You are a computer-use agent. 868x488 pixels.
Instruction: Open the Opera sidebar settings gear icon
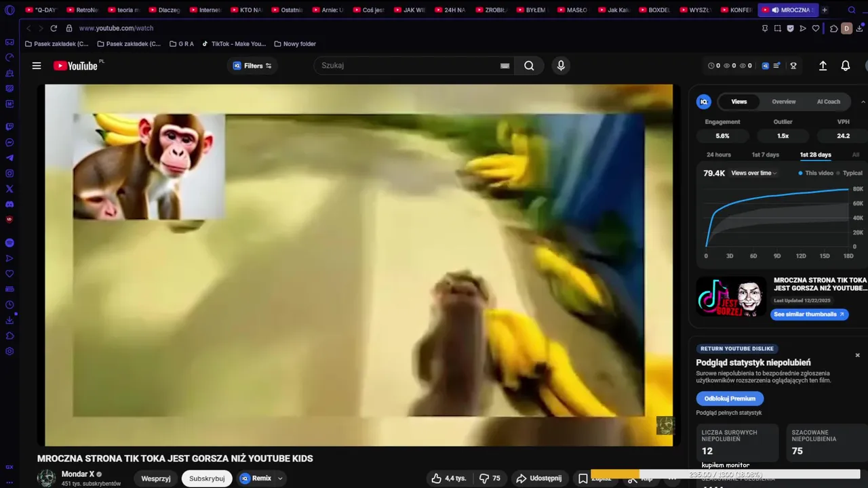pos(9,351)
